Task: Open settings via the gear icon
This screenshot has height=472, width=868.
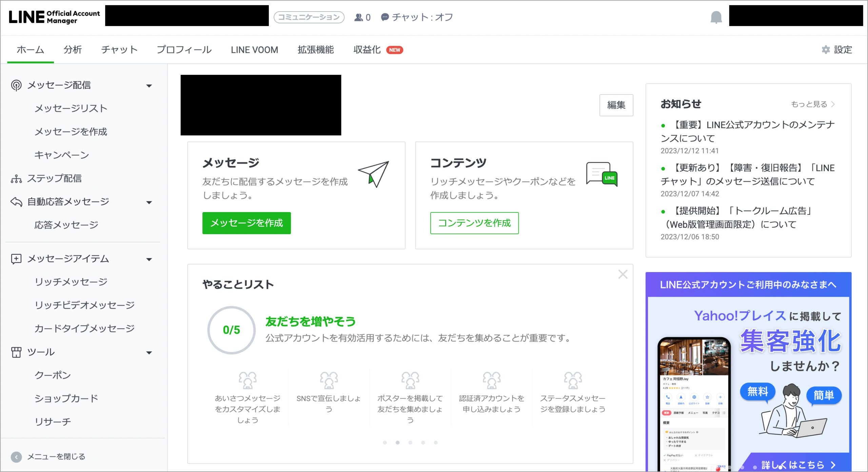Action: (826, 50)
